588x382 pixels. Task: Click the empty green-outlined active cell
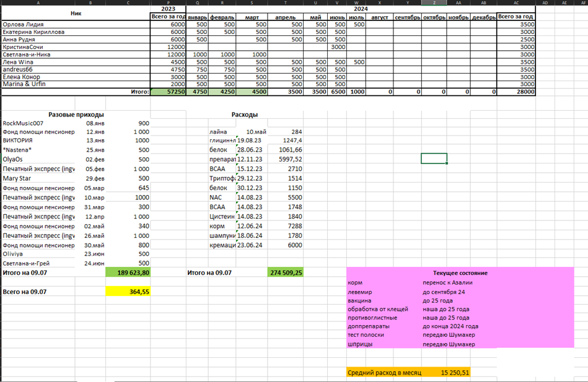point(434,158)
